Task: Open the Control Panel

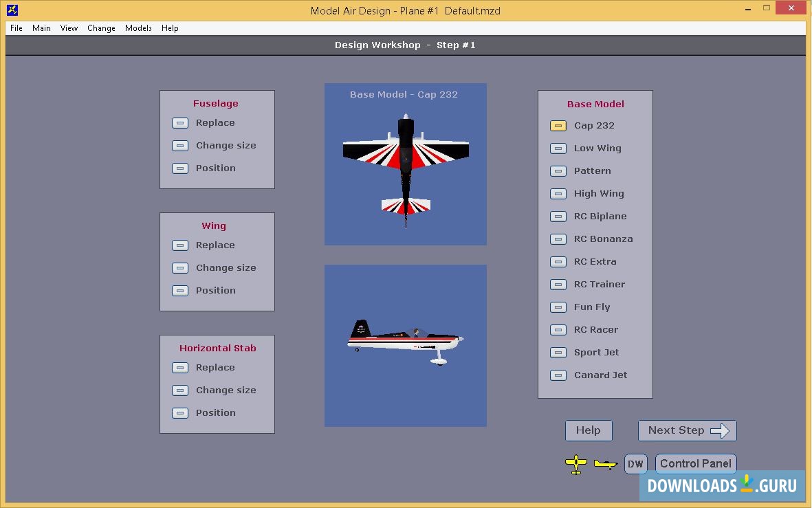Action: pyautogui.click(x=695, y=463)
